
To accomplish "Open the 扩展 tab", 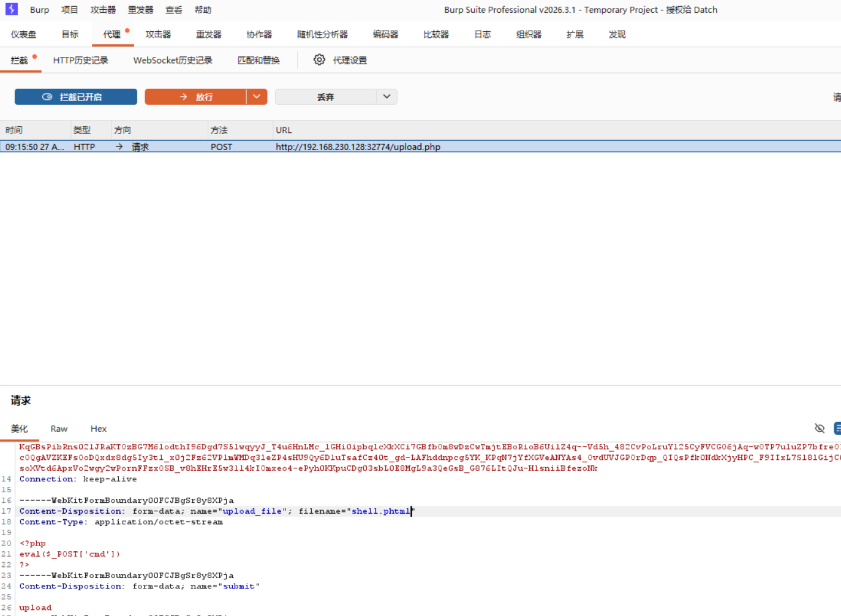I will pos(575,34).
